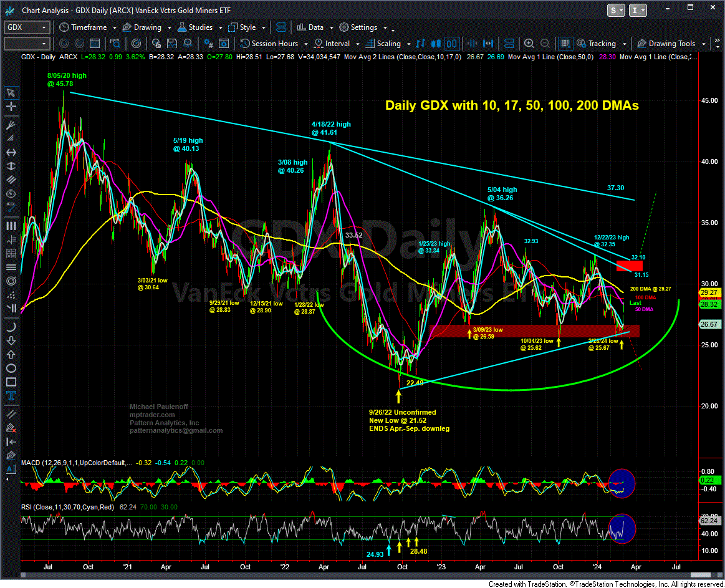
Task: Click the OHLC bar chart type icon
Action: pyautogui.click(x=420, y=44)
